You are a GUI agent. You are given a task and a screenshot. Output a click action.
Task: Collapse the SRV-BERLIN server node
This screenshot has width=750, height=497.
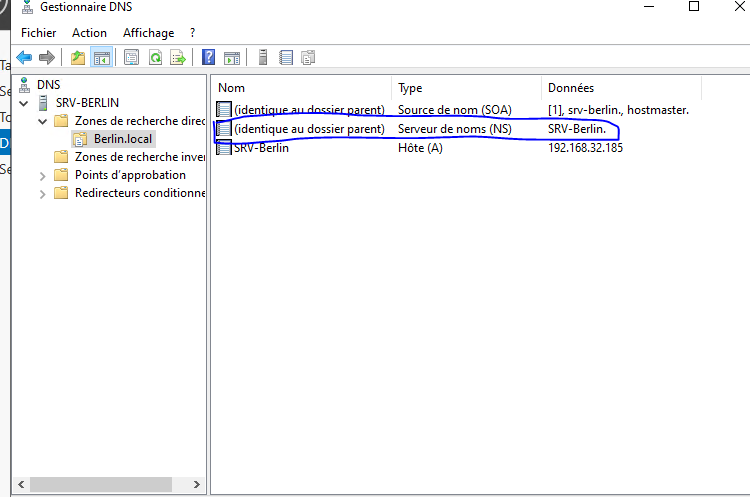pyautogui.click(x=24, y=103)
